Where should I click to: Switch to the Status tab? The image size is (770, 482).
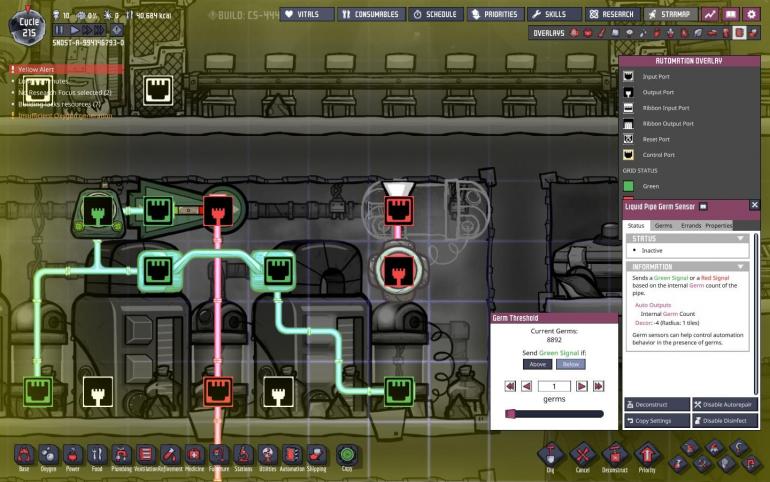[636, 225]
